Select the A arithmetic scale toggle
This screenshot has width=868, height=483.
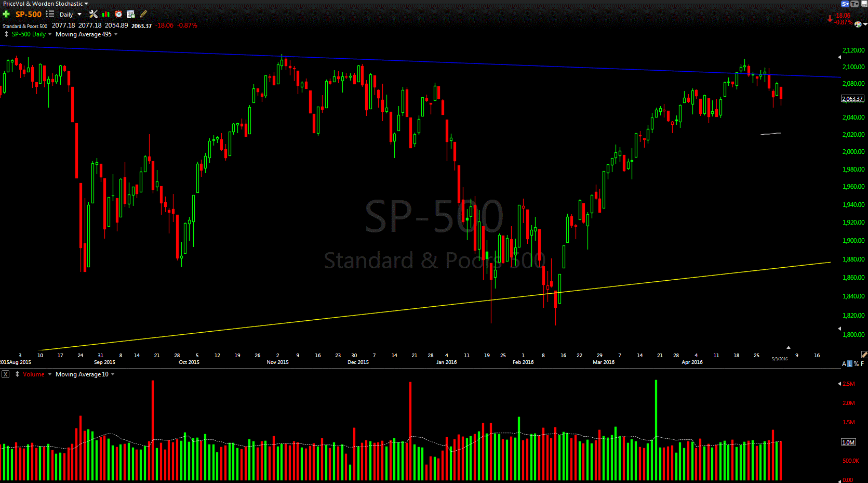844,364
